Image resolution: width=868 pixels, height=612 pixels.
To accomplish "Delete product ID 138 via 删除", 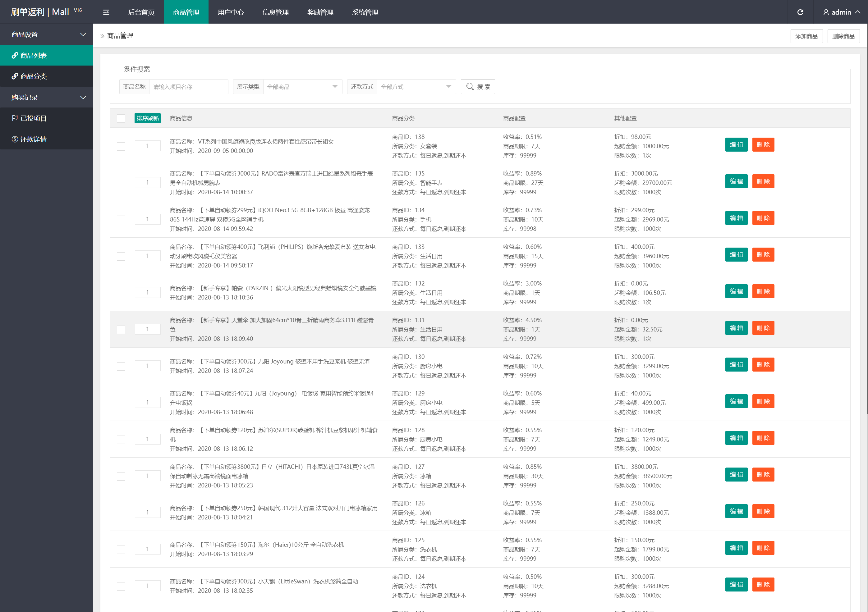I will 763,145.
